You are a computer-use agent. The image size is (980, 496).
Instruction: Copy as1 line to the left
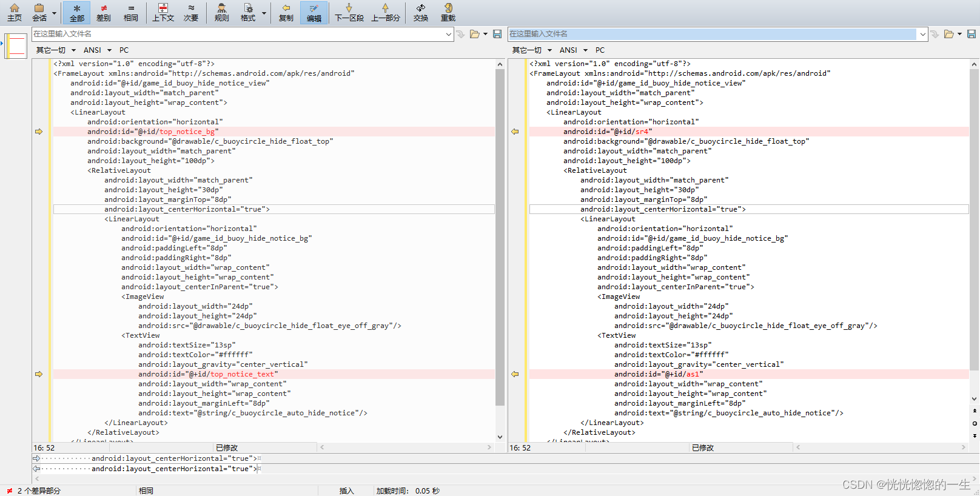(515, 374)
